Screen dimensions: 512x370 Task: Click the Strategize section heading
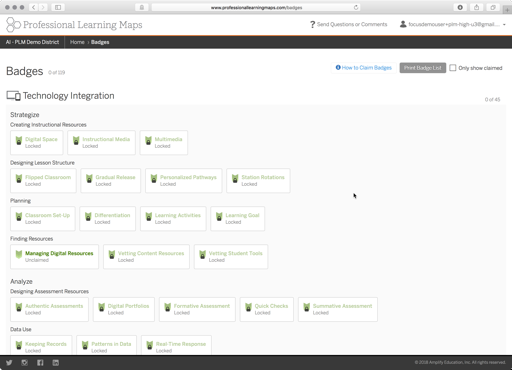pos(25,115)
